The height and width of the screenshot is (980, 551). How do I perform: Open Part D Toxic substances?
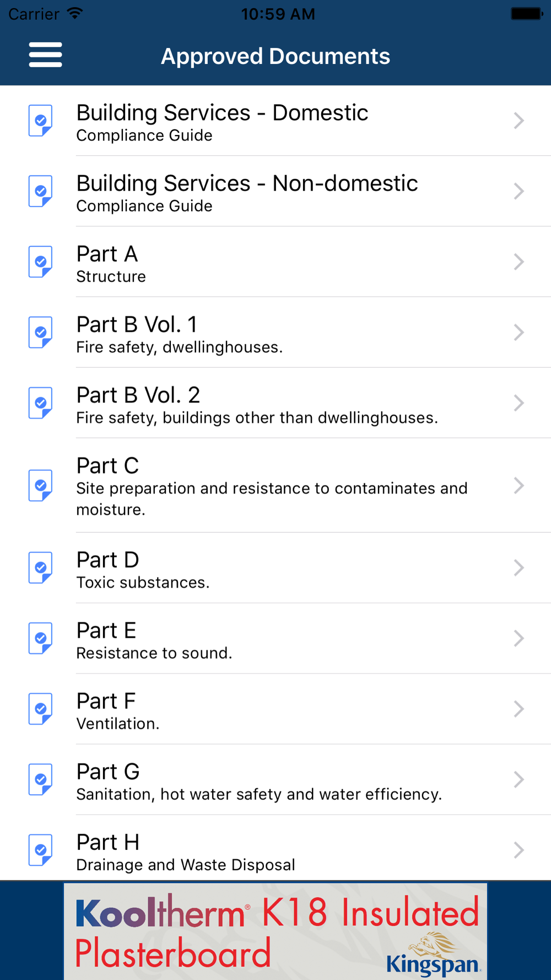tap(275, 568)
